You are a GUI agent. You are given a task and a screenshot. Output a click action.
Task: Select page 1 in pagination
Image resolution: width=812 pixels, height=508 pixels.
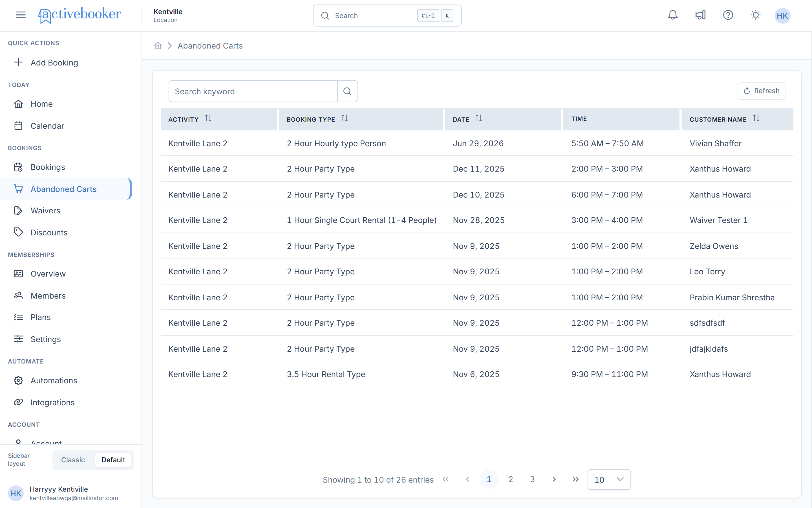point(489,479)
